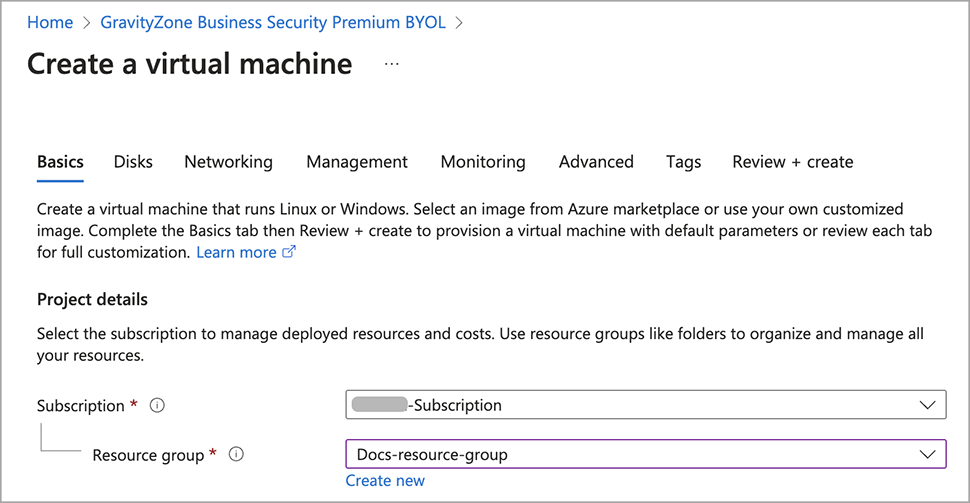Viewport: 970px width, 503px height.
Task: Click the Home breadcrumb link
Action: pos(50,22)
